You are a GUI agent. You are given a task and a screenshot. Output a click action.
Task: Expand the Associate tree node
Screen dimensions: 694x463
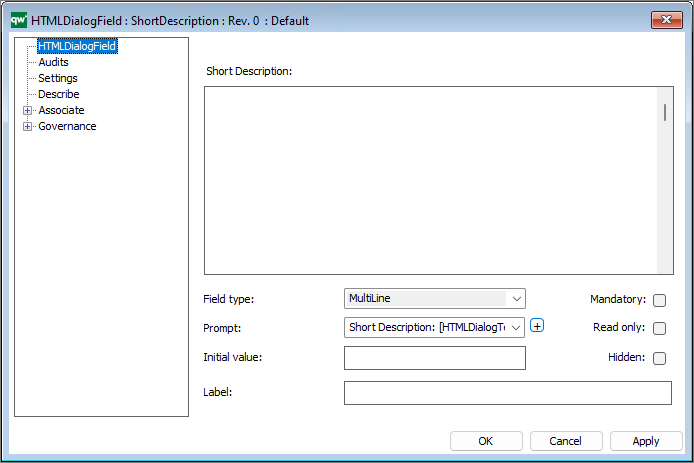(27, 110)
